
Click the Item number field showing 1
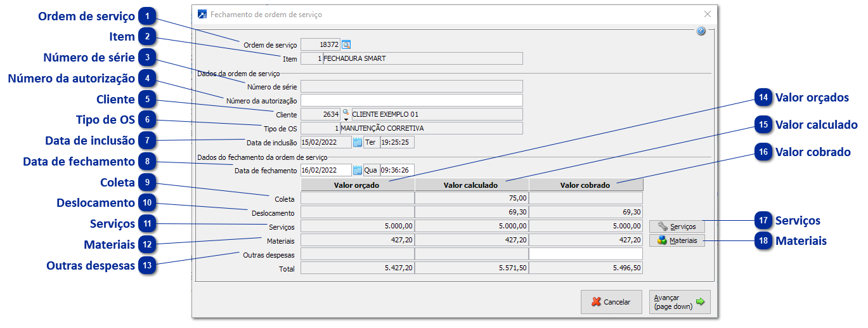[311, 58]
